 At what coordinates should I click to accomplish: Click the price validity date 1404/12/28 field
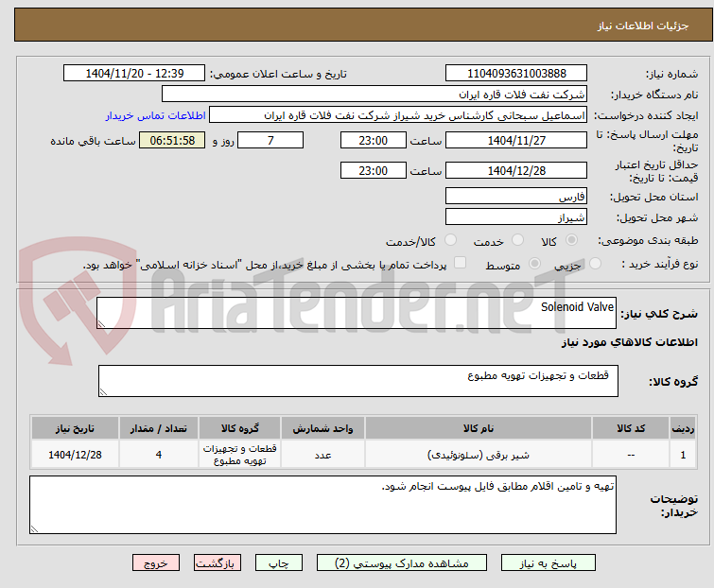point(516,170)
